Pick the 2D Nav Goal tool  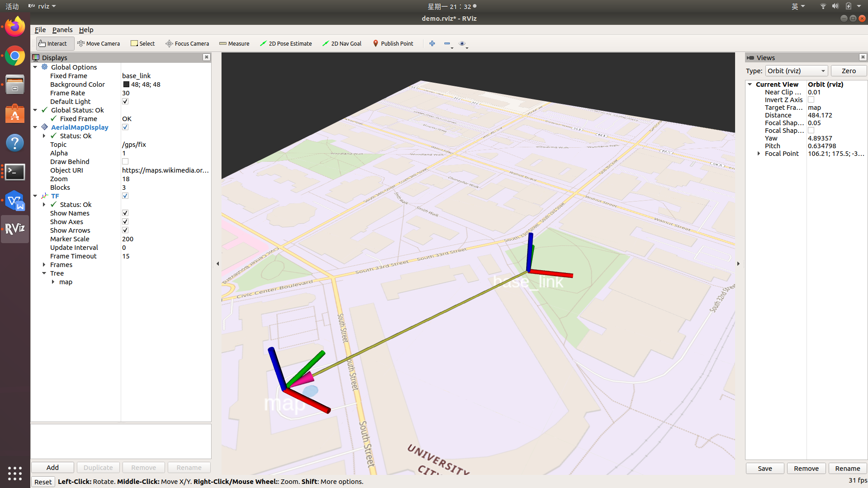(x=342, y=43)
